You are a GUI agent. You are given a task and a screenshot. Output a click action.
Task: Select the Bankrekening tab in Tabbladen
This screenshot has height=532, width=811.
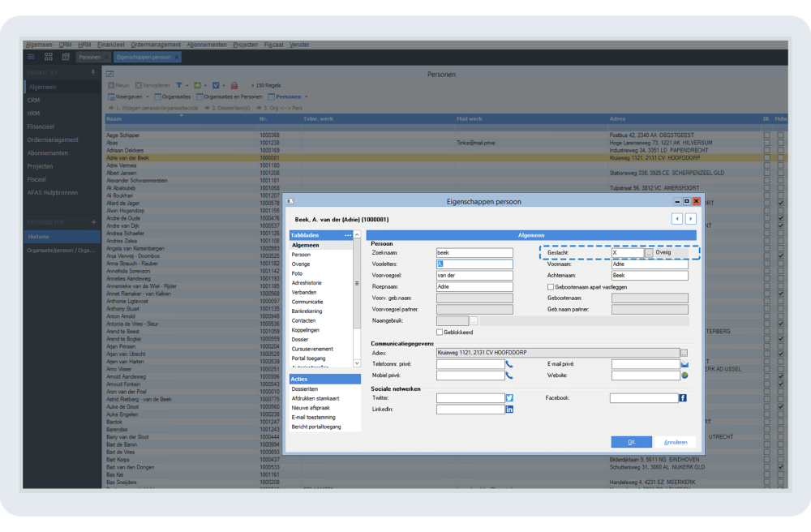307,311
